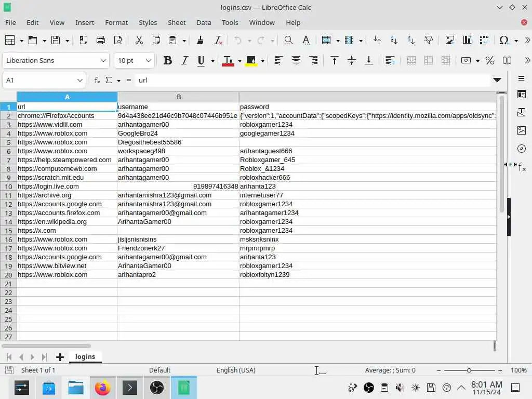This screenshot has width=532, height=399.
Task: Open Find and Replace magnifier
Action: (288, 40)
